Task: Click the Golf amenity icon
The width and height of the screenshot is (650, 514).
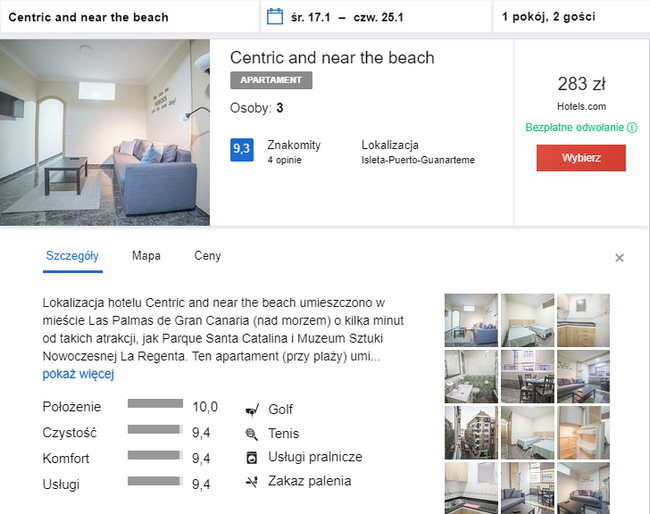Action: (x=251, y=410)
